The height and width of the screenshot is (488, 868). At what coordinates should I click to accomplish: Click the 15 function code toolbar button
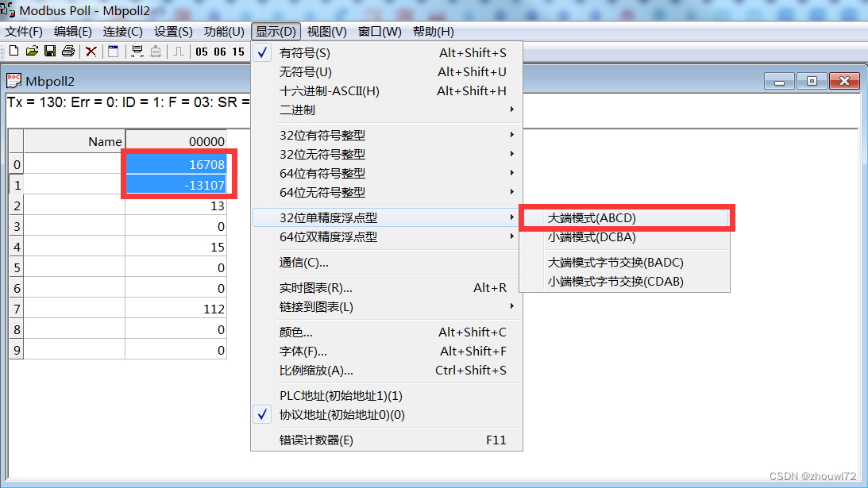pyautogui.click(x=238, y=52)
